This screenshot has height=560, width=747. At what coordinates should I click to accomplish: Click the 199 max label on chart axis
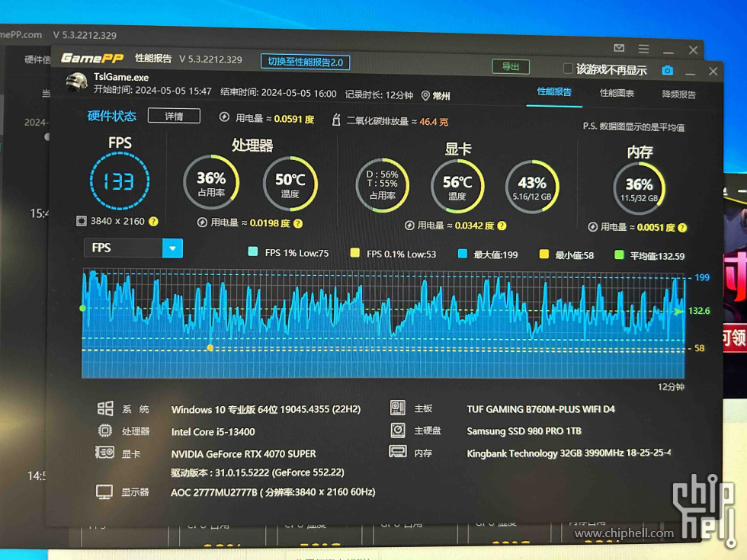coord(702,277)
